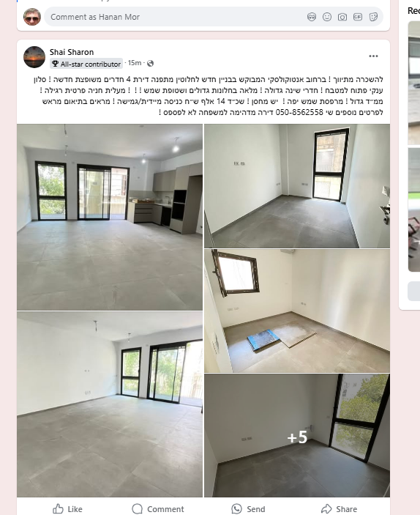Image resolution: width=420 pixels, height=515 pixels.
Task: Like Shai Sharon's post
Action: tap(67, 508)
